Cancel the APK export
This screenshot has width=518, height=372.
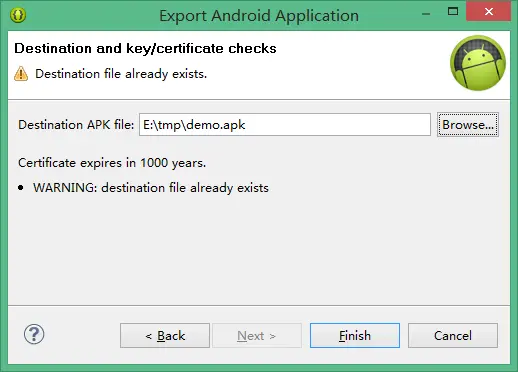pos(453,335)
